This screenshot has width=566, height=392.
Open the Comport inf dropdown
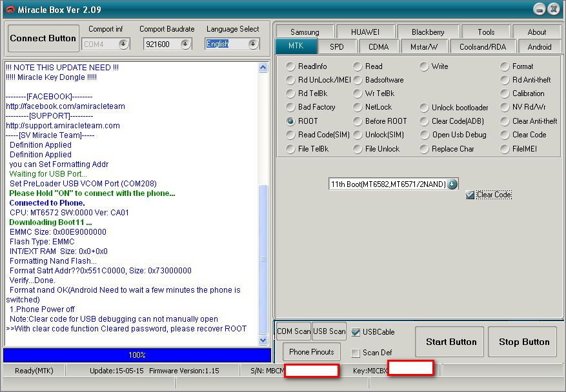coord(123,44)
